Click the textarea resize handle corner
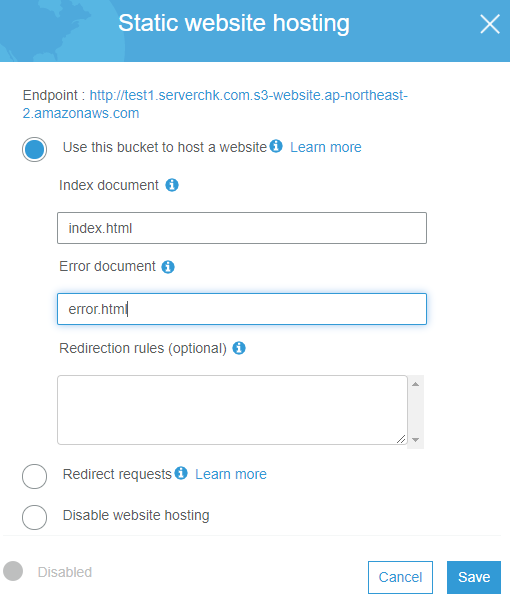510x610 pixels. (401, 439)
